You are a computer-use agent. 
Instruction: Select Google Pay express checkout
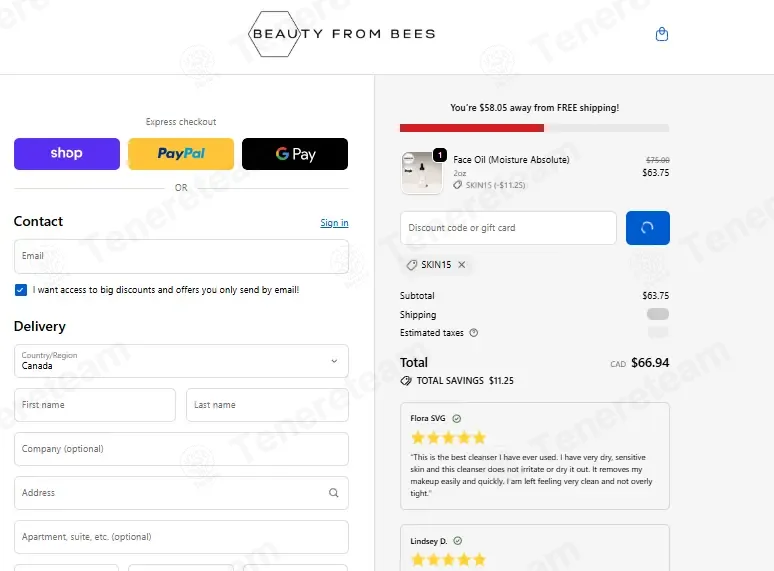pyautogui.click(x=295, y=154)
